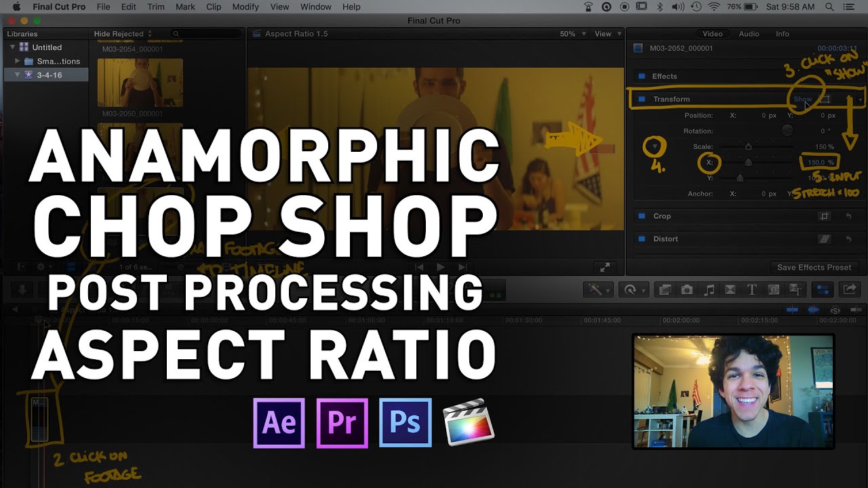Click the Wi-Fi status icon
This screenshot has height=488, width=868.
point(713,7)
